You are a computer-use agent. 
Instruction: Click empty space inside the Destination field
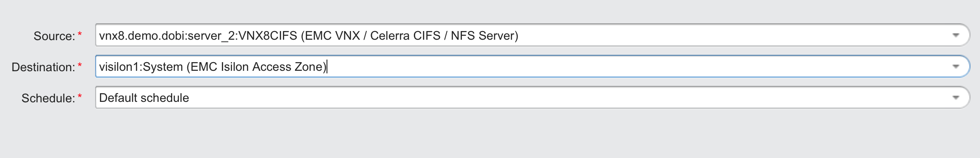pos(636,66)
